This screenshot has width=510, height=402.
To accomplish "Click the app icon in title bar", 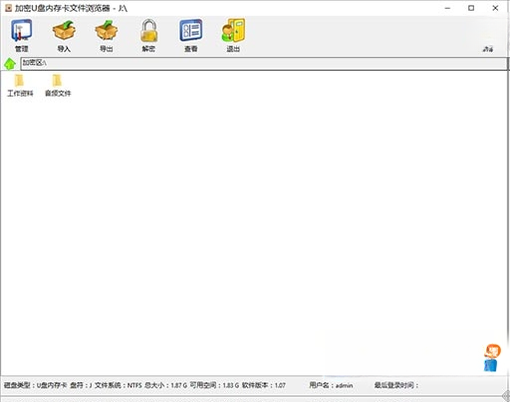I will [x=8, y=8].
